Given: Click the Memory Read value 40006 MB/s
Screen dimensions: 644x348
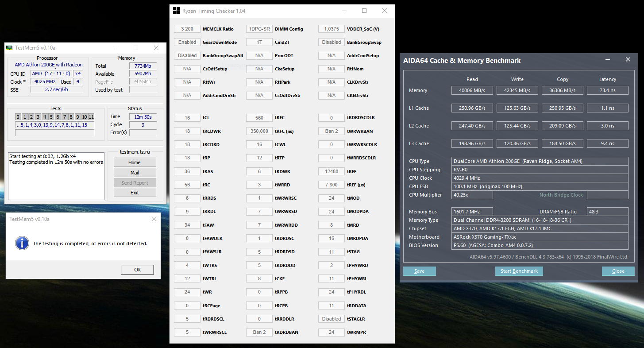Looking at the screenshot, I should point(472,90).
